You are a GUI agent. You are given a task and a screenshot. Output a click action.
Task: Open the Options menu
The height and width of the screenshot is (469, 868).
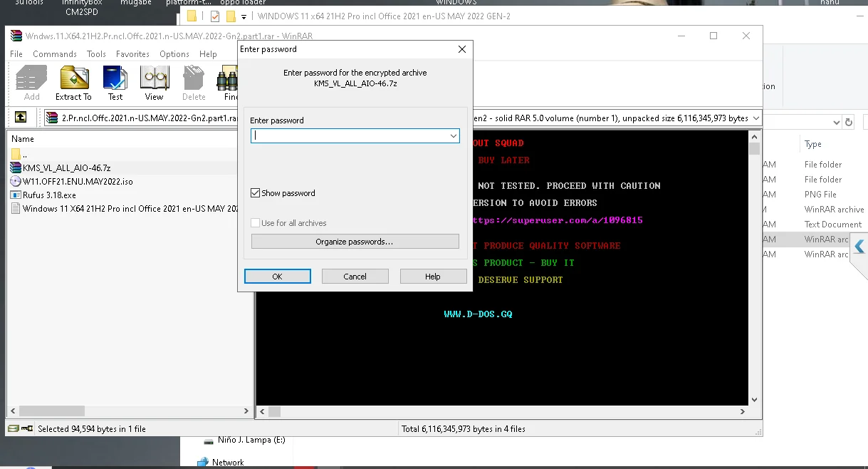pyautogui.click(x=174, y=54)
